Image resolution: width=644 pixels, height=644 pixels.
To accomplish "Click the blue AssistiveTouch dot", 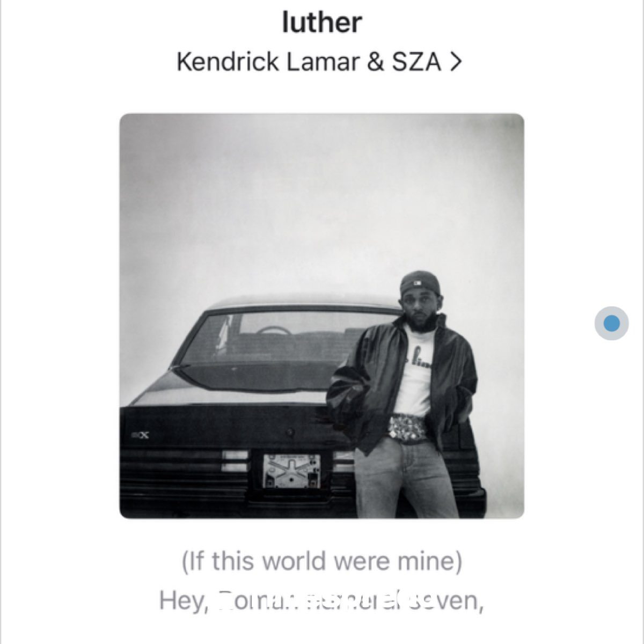I will (x=612, y=323).
